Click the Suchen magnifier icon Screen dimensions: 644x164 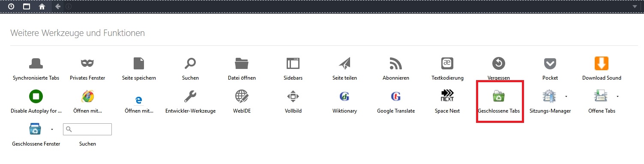pyautogui.click(x=190, y=63)
